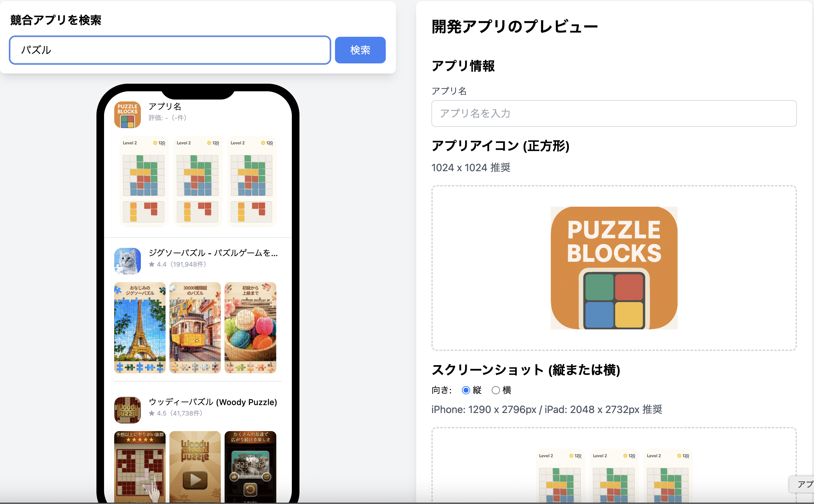
Task: Click the Puzzle Blocks icon in phone preview
Action: (x=128, y=115)
